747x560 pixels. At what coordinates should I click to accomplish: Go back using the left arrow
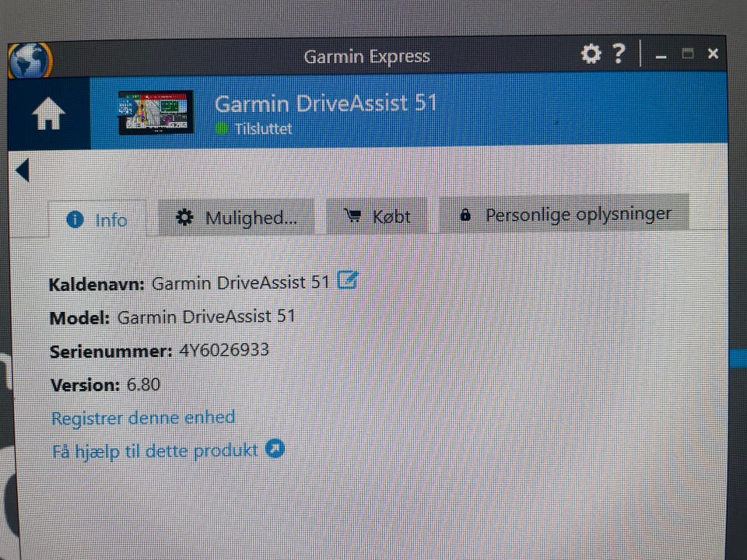pyautogui.click(x=23, y=170)
